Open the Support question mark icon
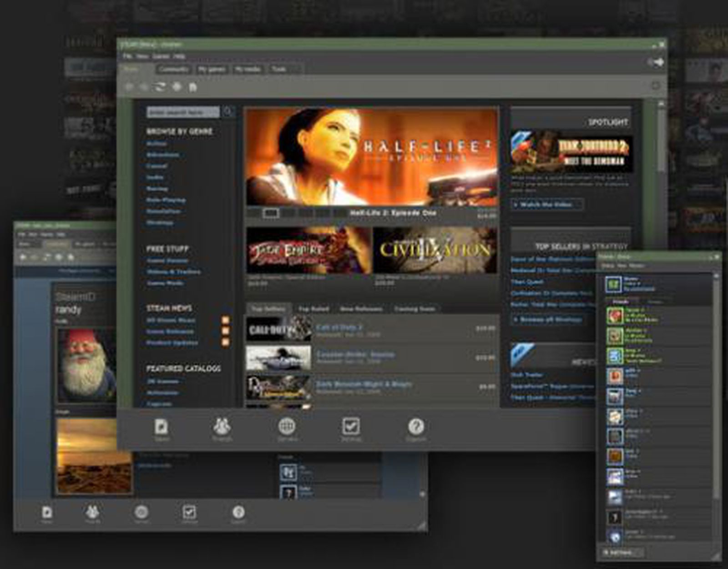Viewport: 728px width, 569px height. click(416, 428)
